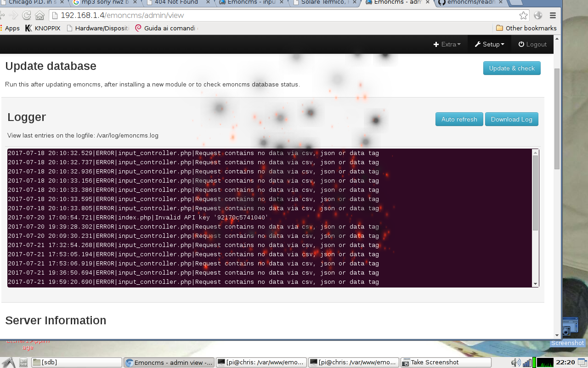The image size is (588, 368).
Task: Expand the Setup dropdown menu
Action: (490, 44)
